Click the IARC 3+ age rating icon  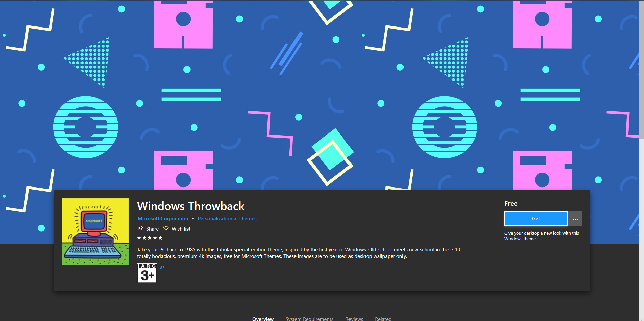click(147, 273)
